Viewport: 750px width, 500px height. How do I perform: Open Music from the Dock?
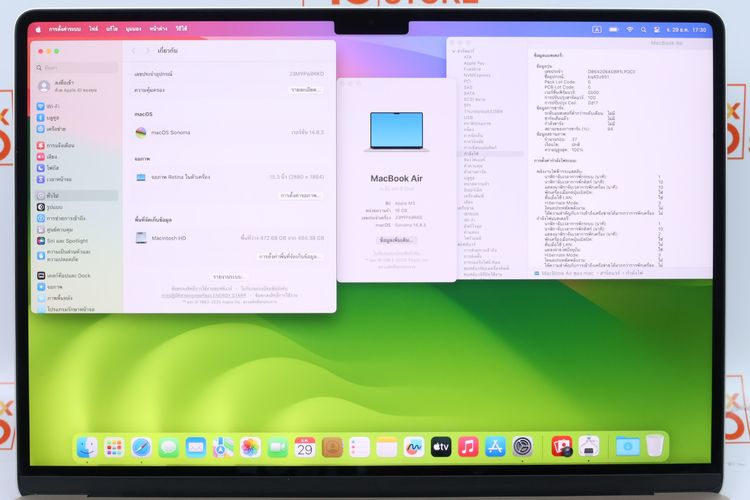coord(468,447)
